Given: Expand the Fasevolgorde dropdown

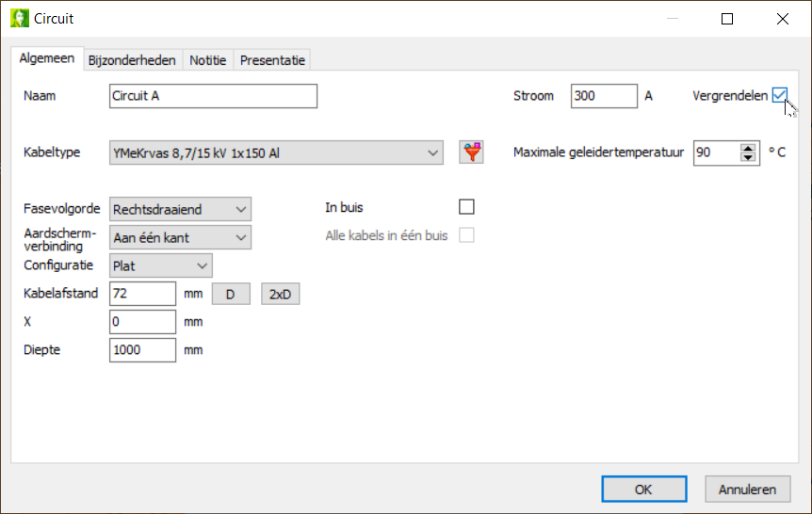Looking at the screenshot, I should [x=180, y=209].
